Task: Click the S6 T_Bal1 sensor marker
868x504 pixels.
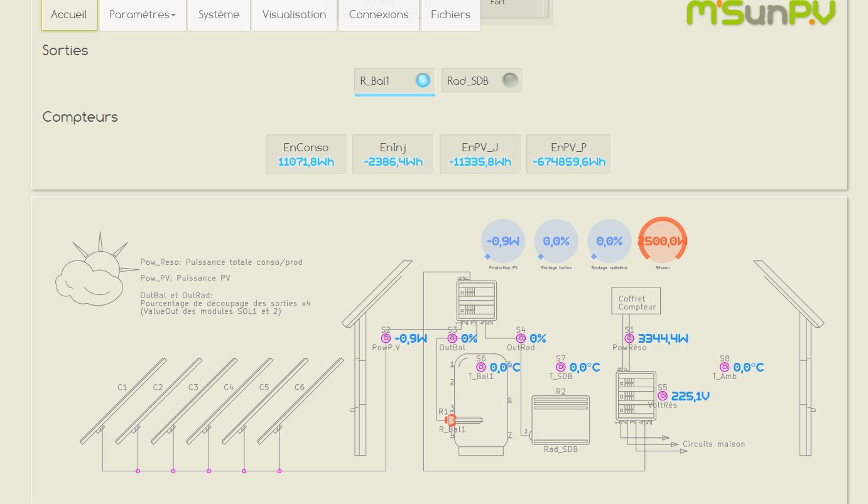Action: (x=481, y=367)
